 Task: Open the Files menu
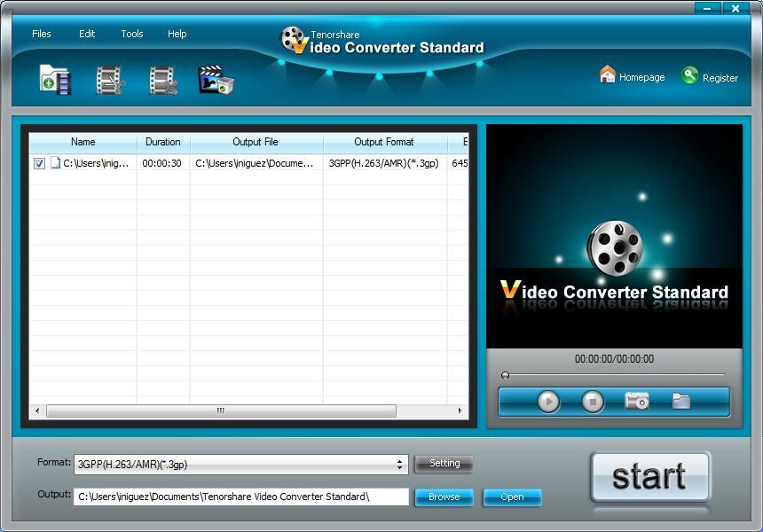[x=41, y=34]
